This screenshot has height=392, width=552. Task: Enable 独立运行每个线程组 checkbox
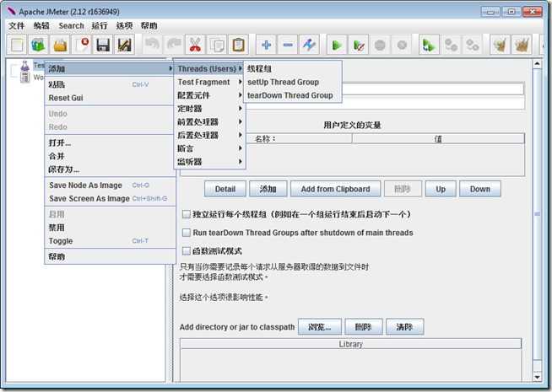(187, 214)
